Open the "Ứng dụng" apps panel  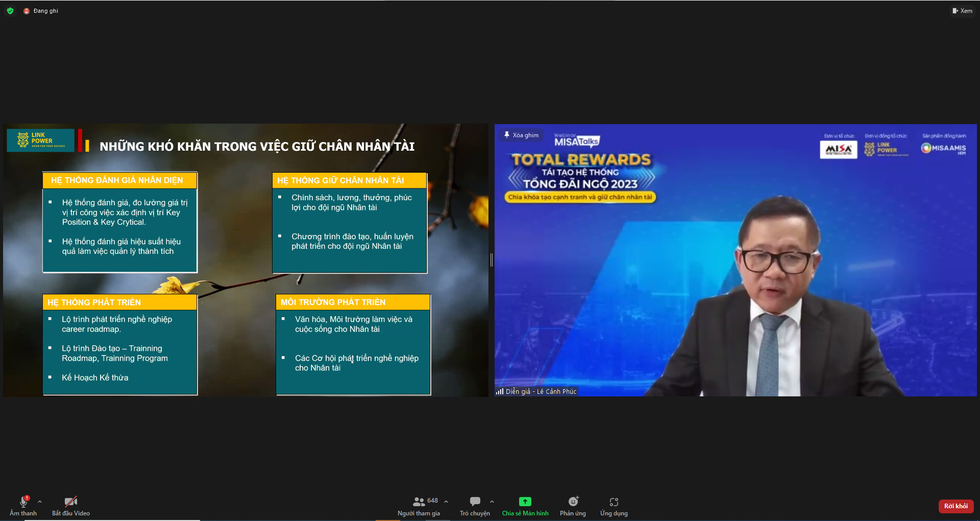[x=614, y=505]
